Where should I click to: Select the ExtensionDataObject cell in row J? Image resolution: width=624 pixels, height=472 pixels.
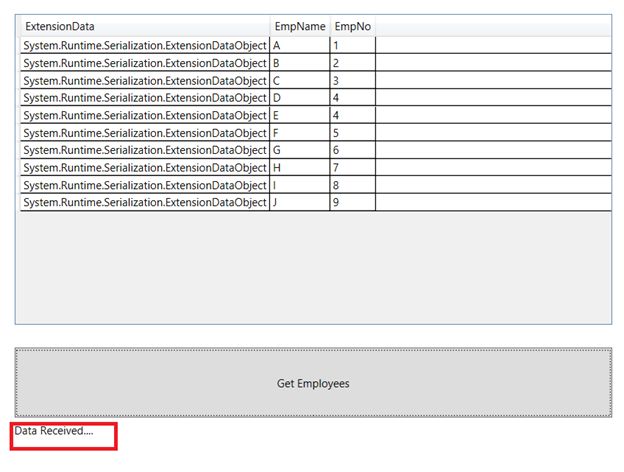click(x=145, y=202)
